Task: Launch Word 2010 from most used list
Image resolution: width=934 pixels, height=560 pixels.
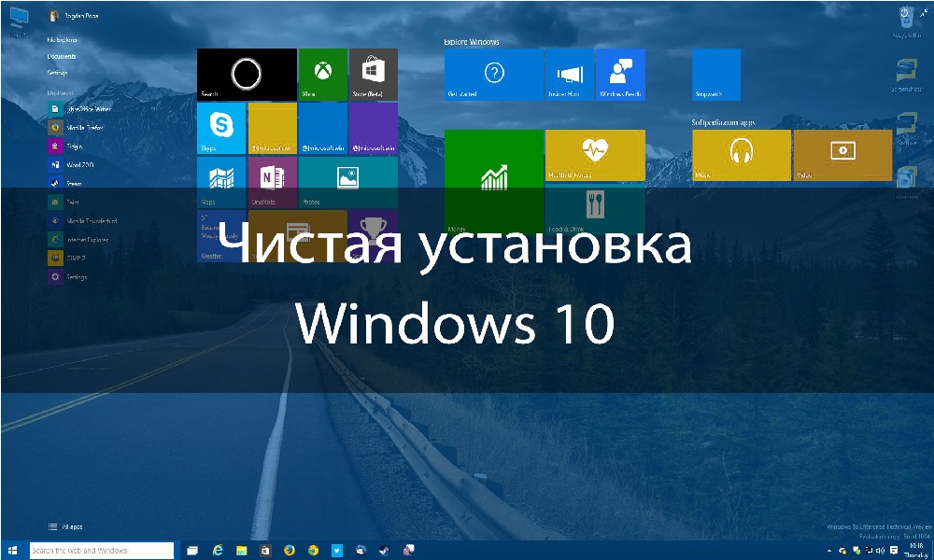Action: (72, 165)
